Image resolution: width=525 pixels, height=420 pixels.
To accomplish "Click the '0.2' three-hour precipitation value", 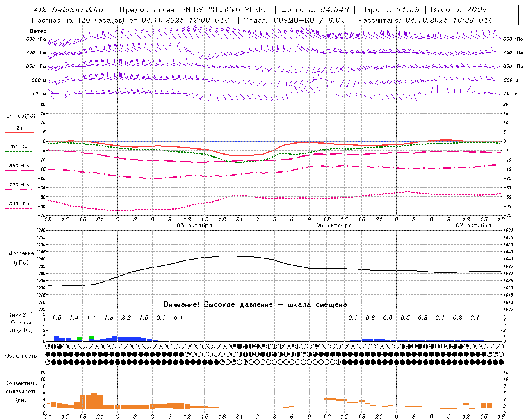I will click(x=457, y=318).
